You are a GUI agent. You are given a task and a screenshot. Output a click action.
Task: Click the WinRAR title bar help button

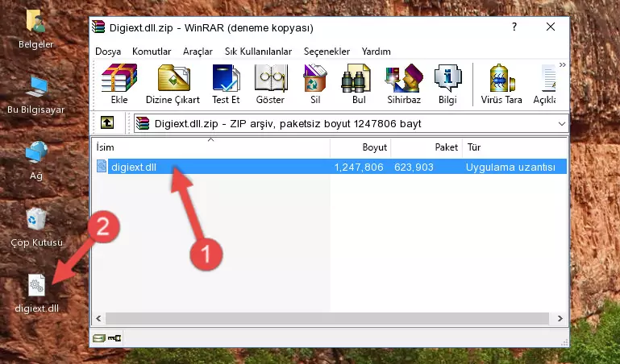click(x=514, y=27)
